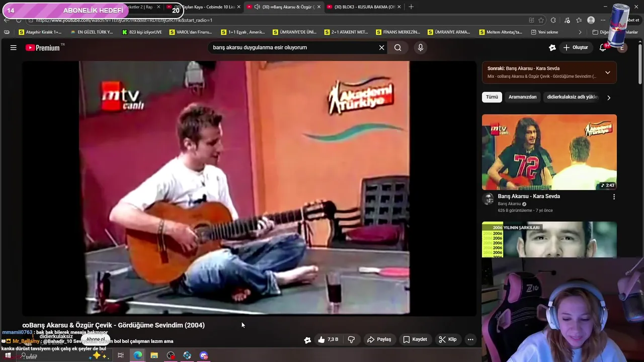644x362 pixels.
Task: Switch to the Barış Akarsu & Özgür browser tab
Action: (x=283, y=7)
